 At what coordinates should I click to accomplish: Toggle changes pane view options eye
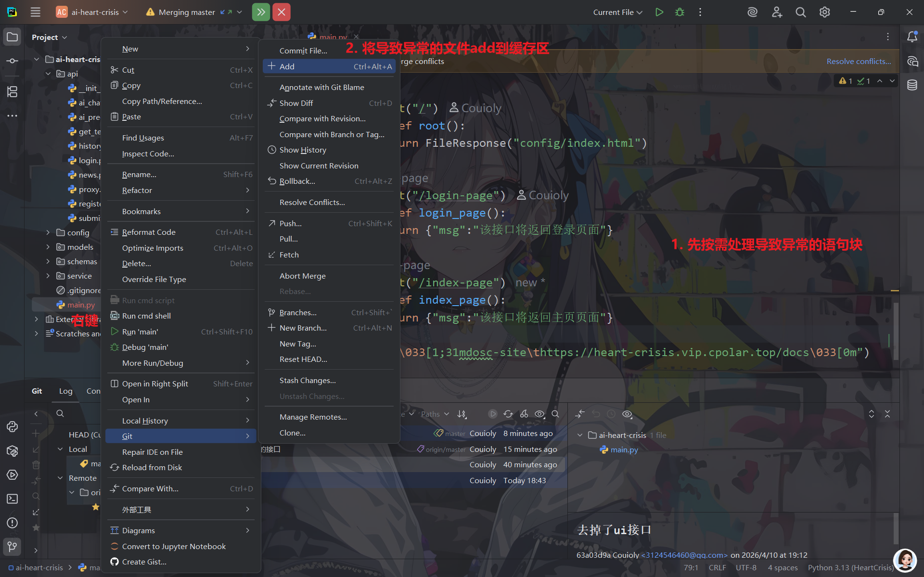coord(627,414)
